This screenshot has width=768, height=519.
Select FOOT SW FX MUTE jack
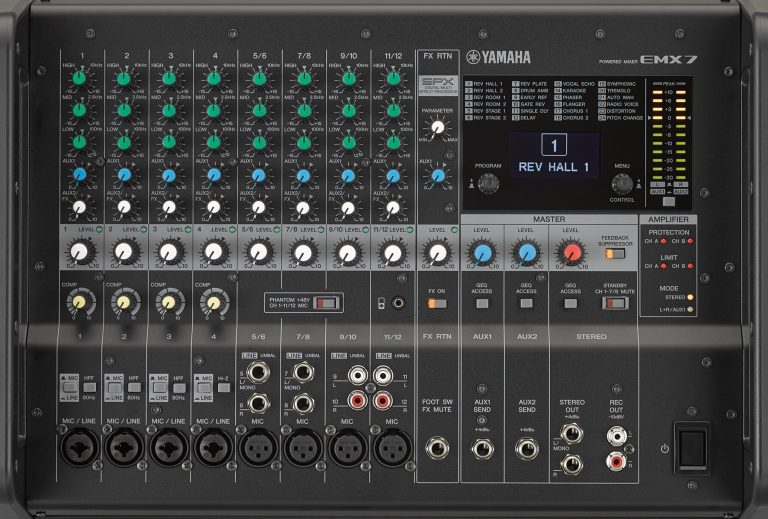pyautogui.click(x=437, y=448)
